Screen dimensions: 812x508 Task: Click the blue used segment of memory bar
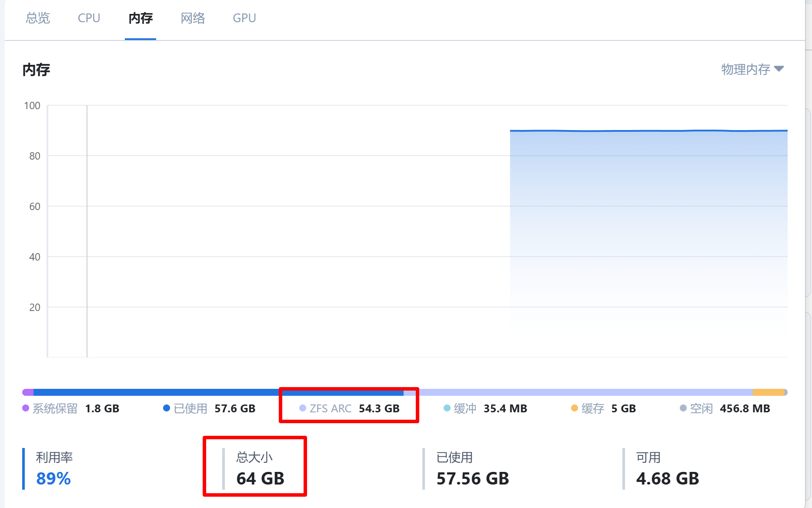(x=218, y=392)
